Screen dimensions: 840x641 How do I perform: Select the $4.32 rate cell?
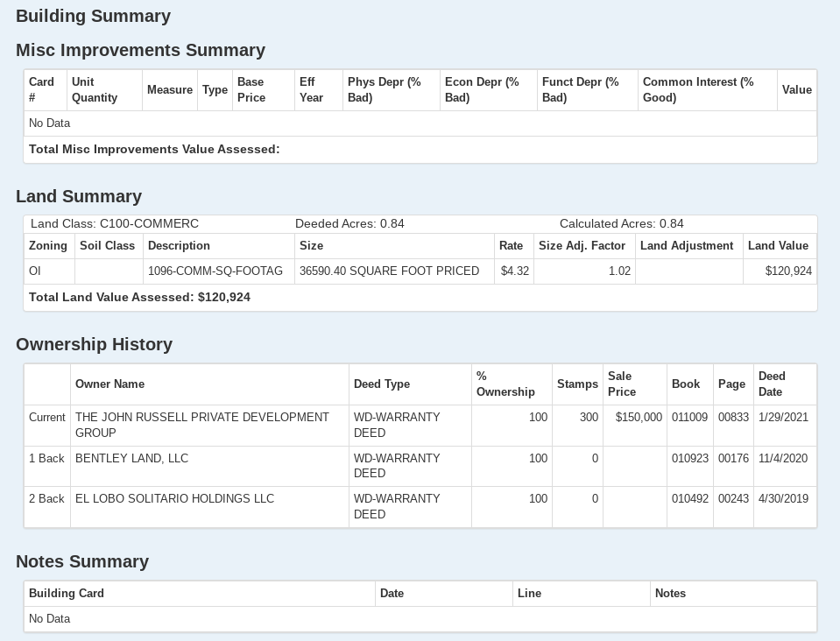(x=515, y=271)
